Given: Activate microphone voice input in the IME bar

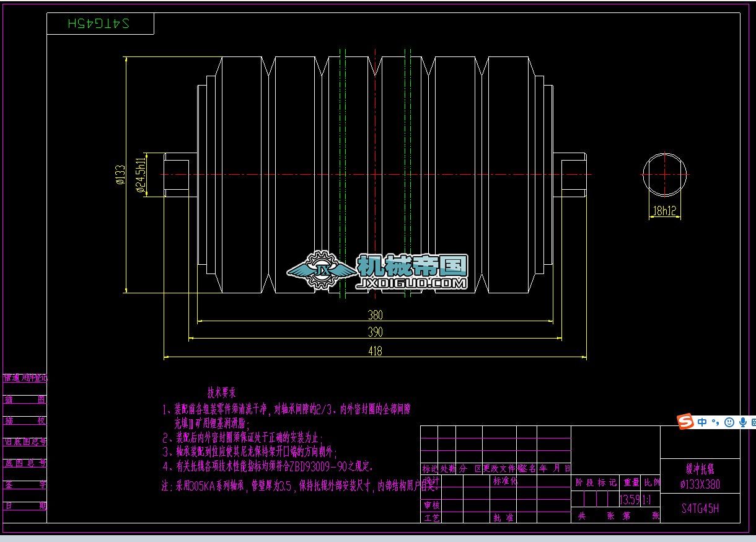Looking at the screenshot, I should click(742, 422).
